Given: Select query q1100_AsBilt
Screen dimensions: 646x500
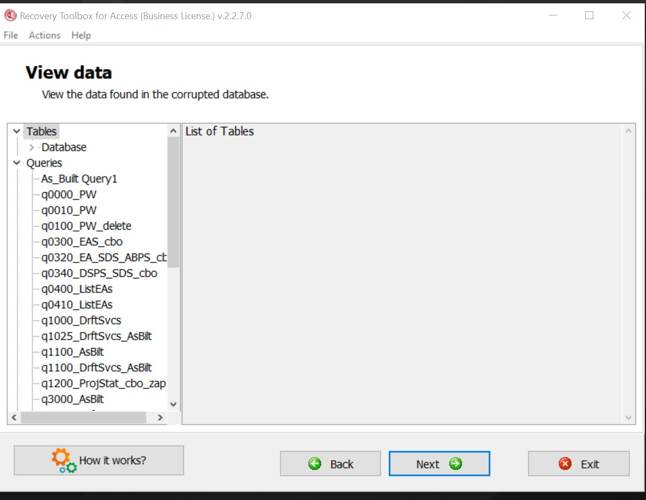Looking at the screenshot, I should point(72,352).
